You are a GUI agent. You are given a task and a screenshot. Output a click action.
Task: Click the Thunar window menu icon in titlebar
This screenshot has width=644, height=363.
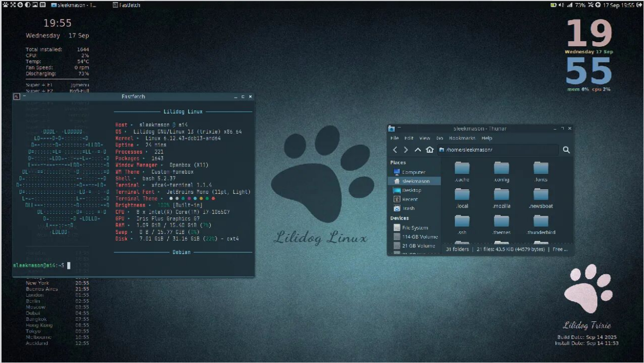coord(392,129)
